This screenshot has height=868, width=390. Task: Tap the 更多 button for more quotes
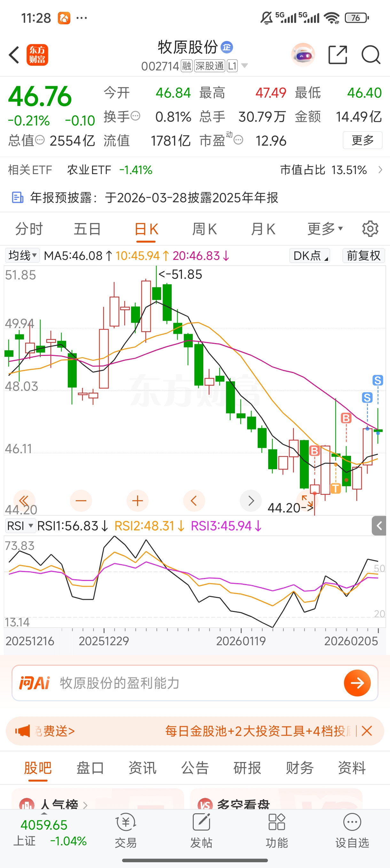point(363,140)
